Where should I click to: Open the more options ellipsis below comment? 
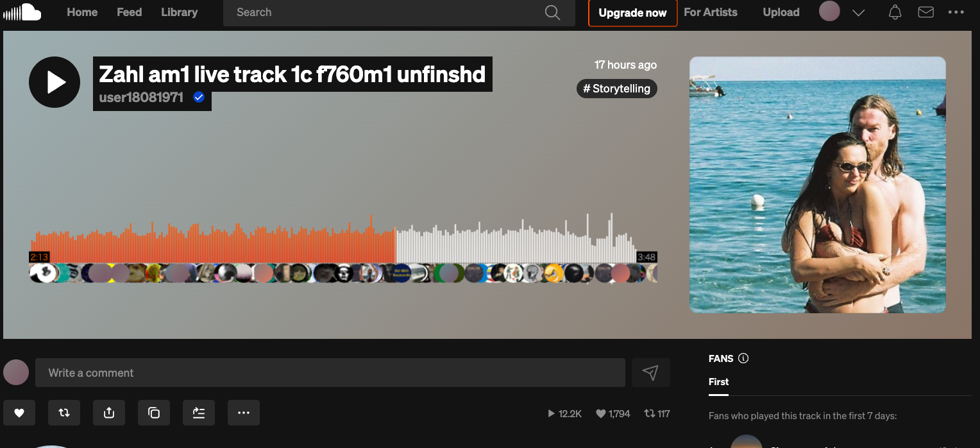pos(244,413)
